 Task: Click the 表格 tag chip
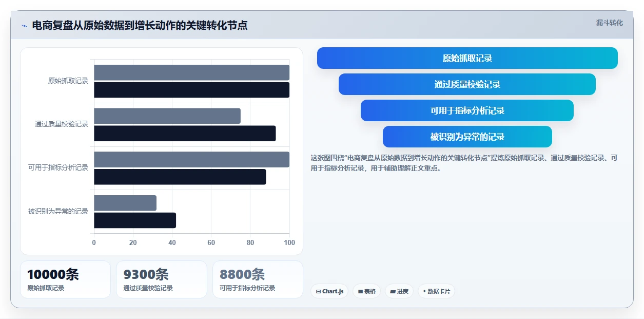tap(366, 291)
